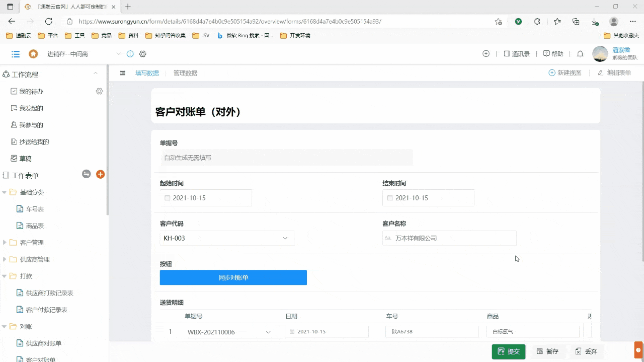
Task: Open 帮助 help
Action: tap(553, 54)
